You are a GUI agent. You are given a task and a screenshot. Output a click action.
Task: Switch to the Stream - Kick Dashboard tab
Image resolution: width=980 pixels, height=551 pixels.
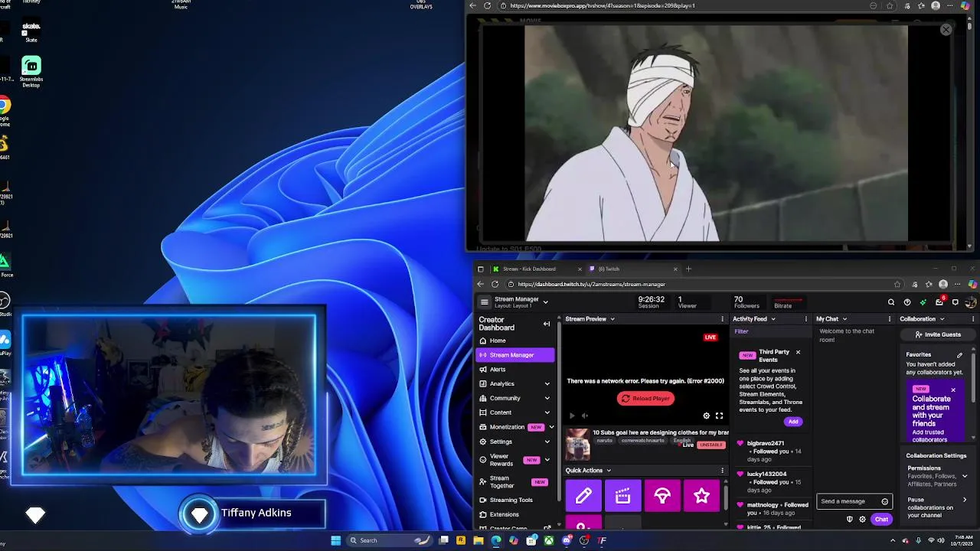tap(537, 269)
